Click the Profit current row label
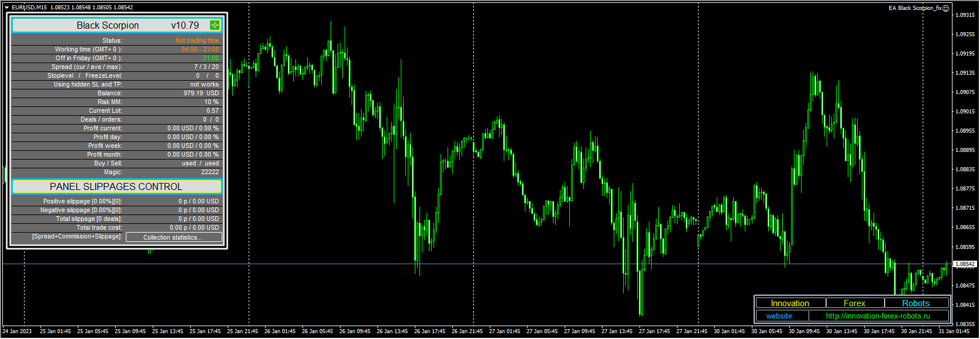The image size is (980, 339). (102, 129)
